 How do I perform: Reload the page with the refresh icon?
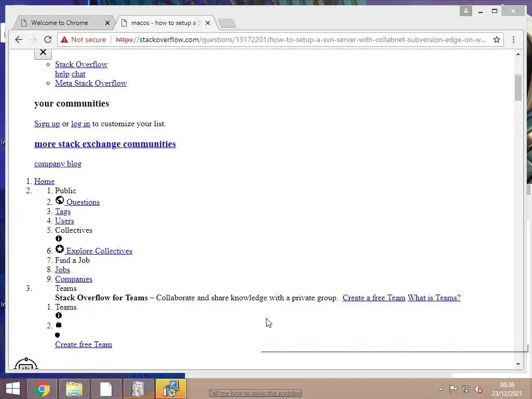(48, 39)
